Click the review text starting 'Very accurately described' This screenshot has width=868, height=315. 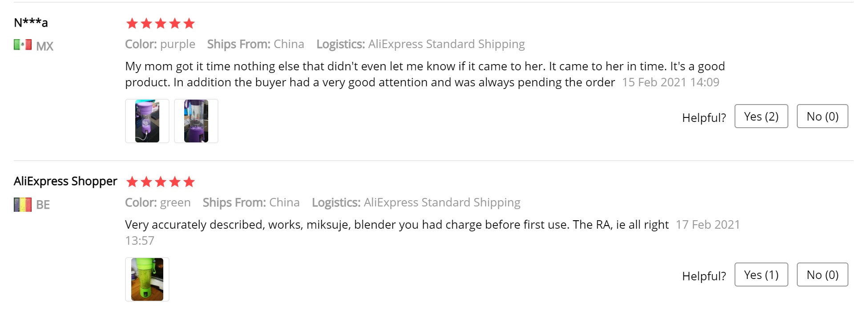click(x=396, y=225)
